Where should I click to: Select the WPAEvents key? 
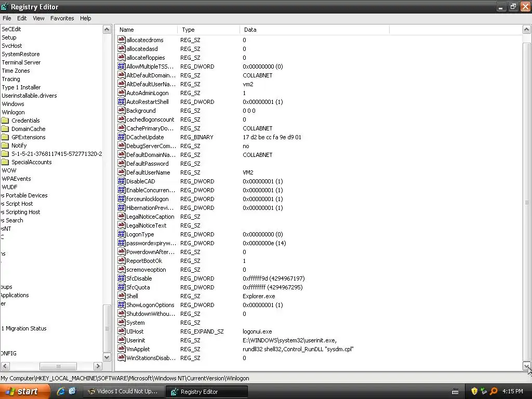click(16, 179)
